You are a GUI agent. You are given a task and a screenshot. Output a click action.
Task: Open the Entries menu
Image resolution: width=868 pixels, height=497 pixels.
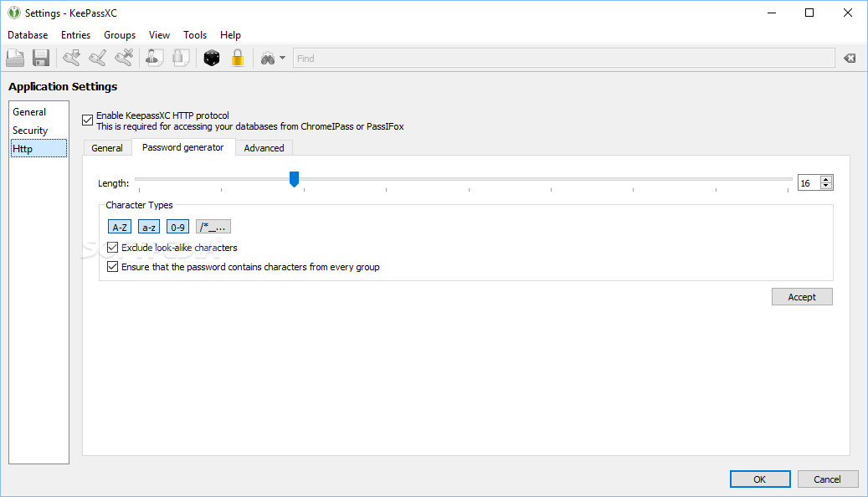pos(76,35)
